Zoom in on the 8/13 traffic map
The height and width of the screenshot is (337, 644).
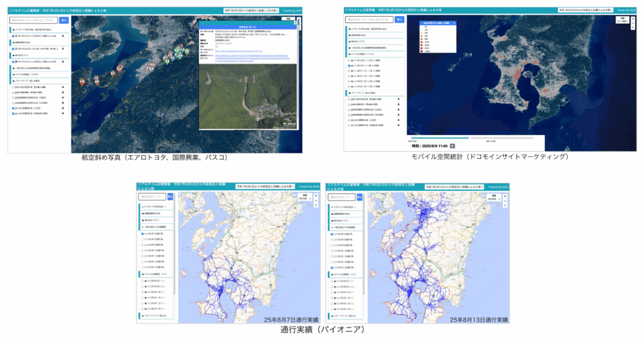pos(504,195)
